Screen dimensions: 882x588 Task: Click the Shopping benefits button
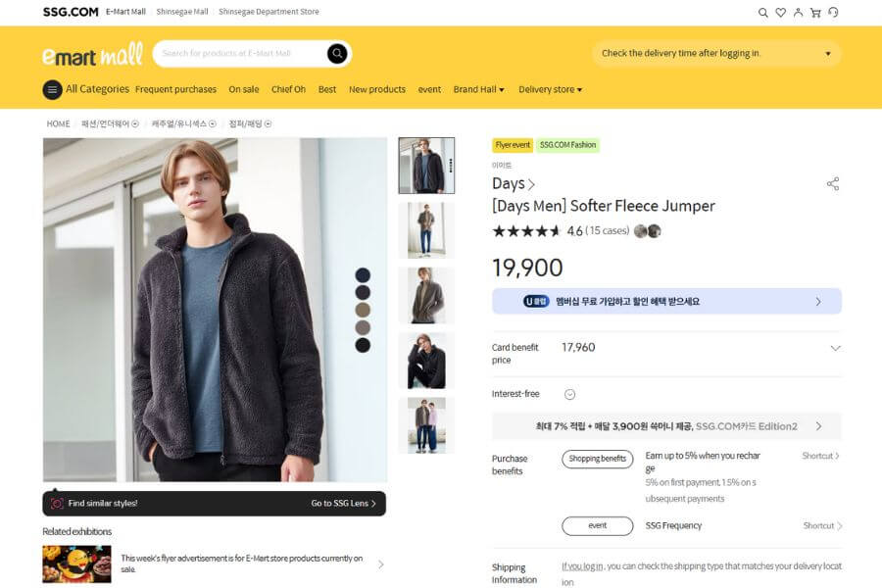597,459
